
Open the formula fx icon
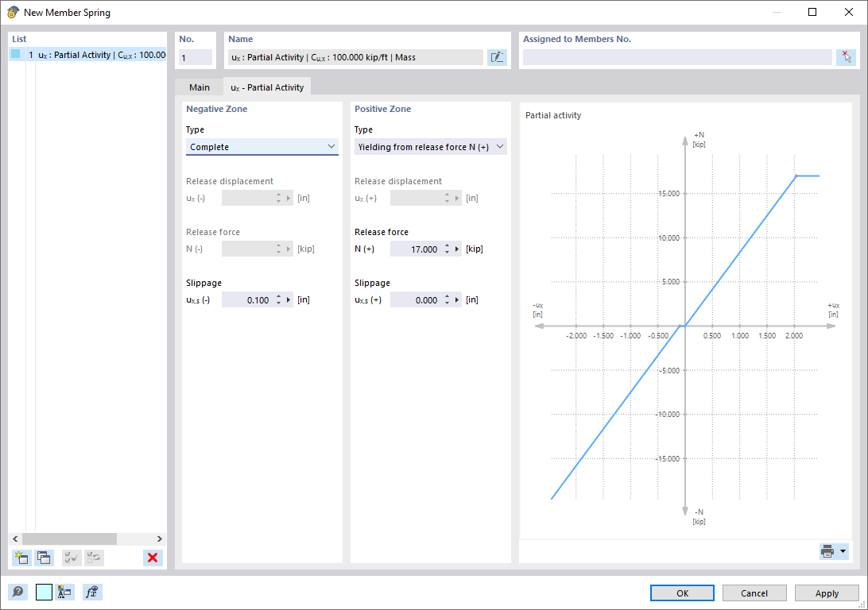tap(92, 593)
